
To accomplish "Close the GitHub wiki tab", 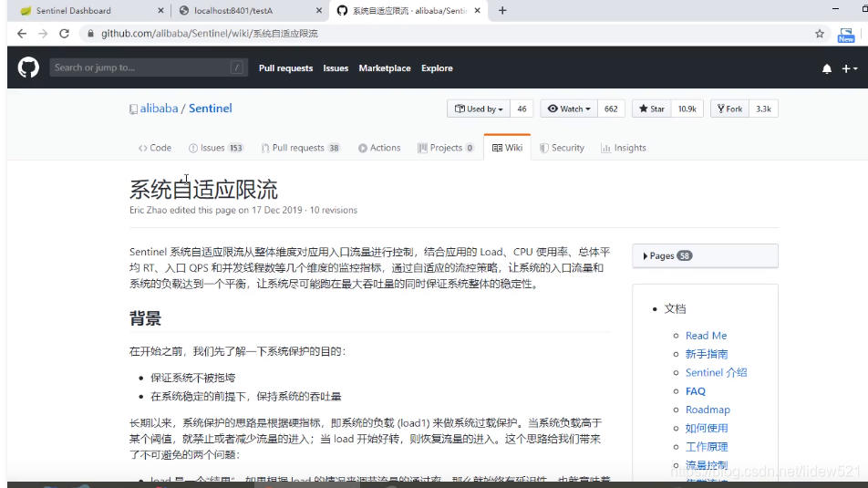I will click(x=477, y=11).
